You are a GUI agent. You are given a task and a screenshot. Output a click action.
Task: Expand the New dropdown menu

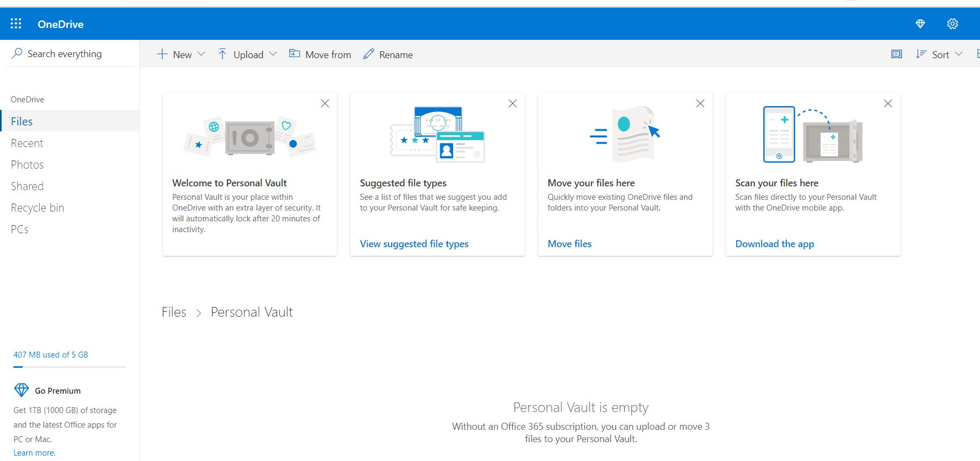181,54
